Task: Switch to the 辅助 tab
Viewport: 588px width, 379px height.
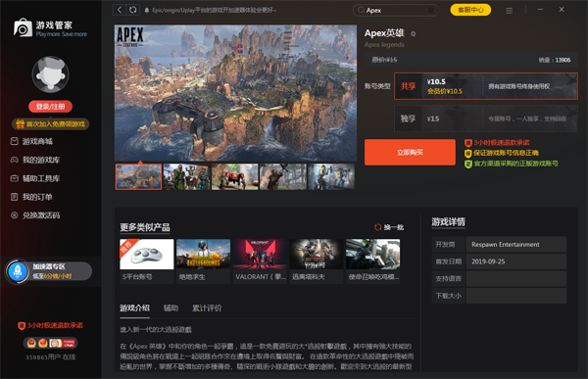Action: click(171, 308)
